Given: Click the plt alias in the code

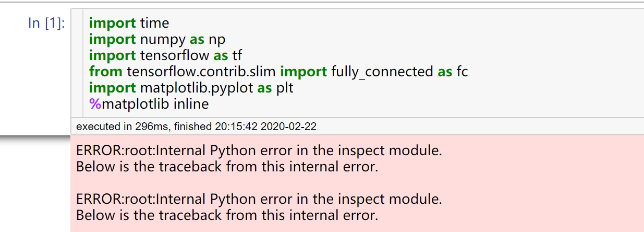Looking at the screenshot, I should 285,88.
